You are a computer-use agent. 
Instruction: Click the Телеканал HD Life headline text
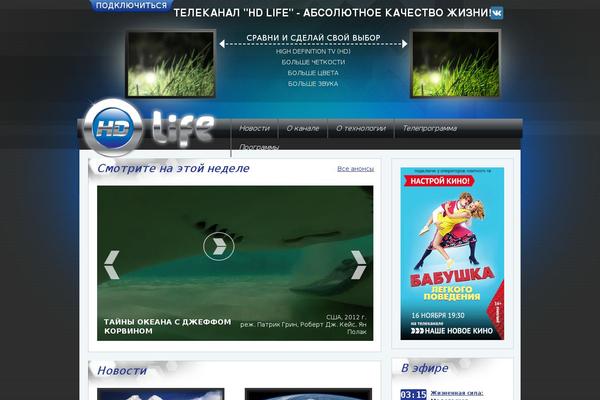click(332, 13)
